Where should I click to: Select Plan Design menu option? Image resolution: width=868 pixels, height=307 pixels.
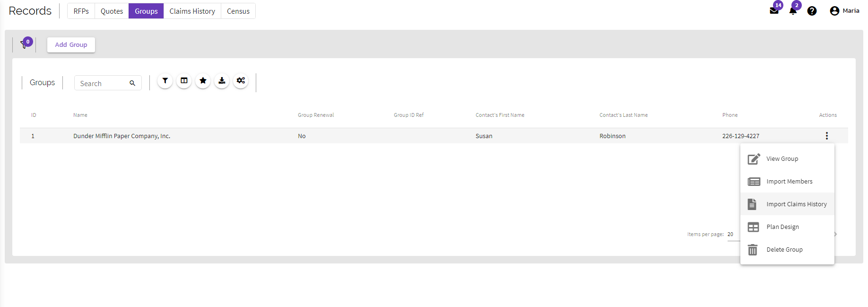[x=782, y=227]
